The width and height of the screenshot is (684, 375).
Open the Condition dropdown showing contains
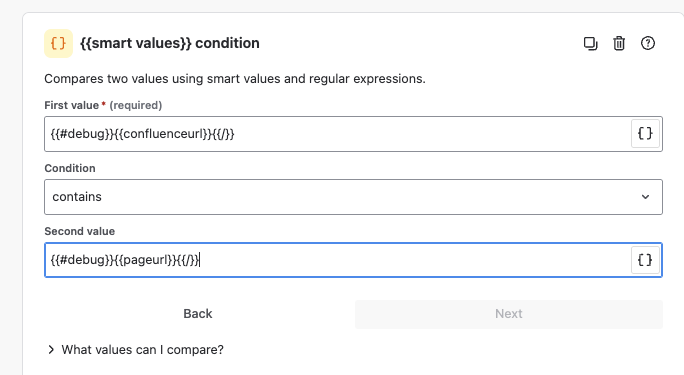353,197
